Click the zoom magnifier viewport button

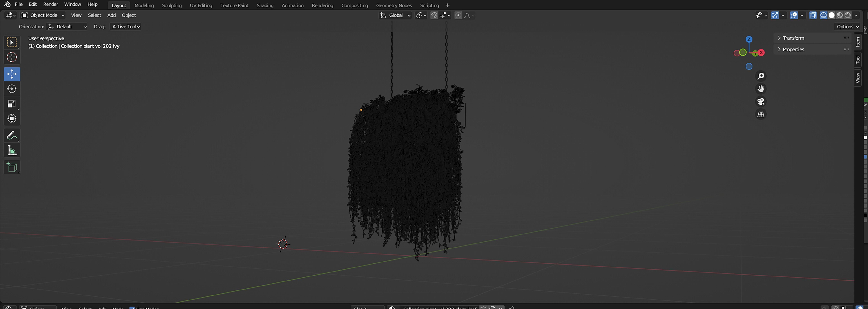761,76
